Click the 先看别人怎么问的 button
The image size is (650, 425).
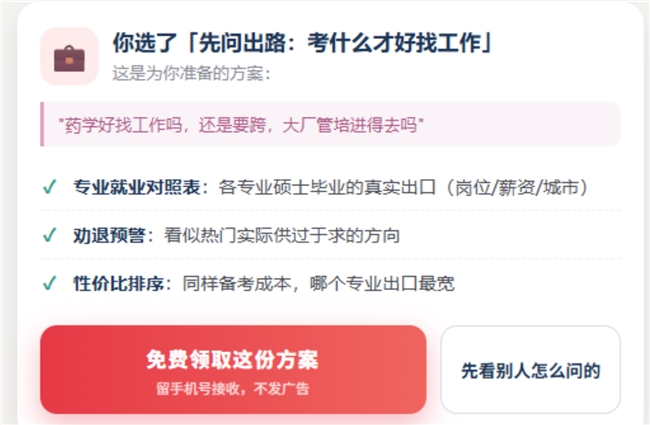[x=531, y=369]
